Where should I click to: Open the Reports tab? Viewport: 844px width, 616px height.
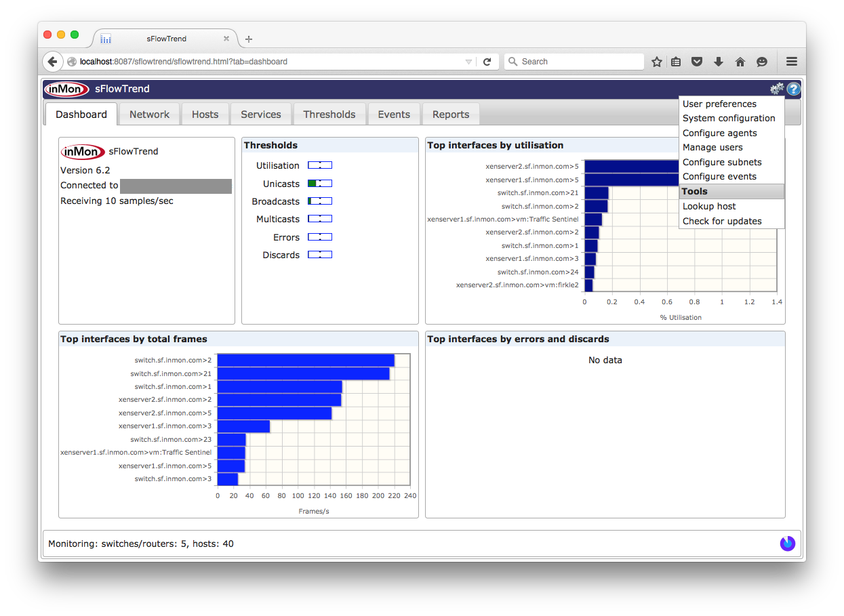pos(451,115)
